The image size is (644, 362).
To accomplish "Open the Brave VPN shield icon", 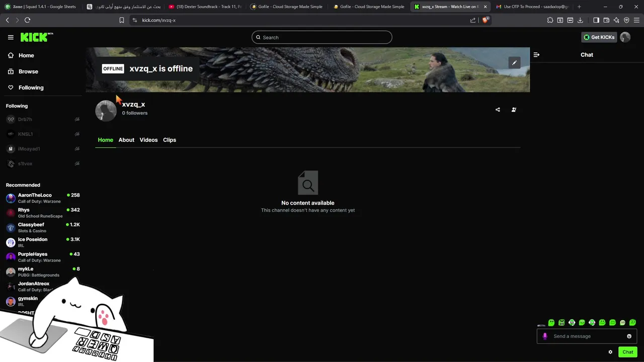I will coord(626,20).
